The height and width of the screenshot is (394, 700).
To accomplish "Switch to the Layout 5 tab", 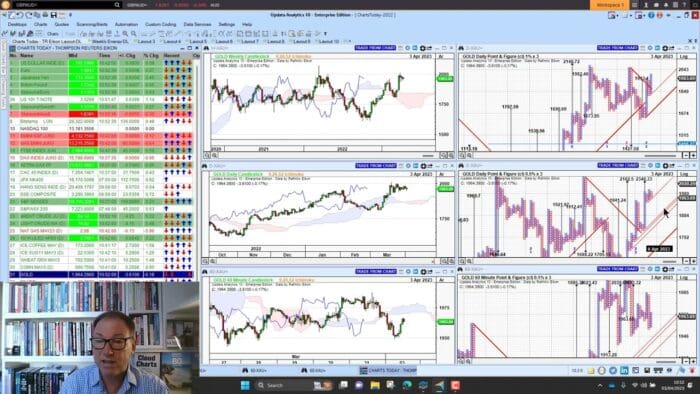I will (198, 41).
